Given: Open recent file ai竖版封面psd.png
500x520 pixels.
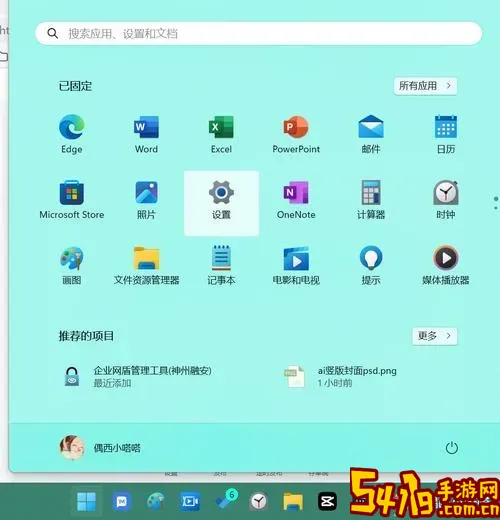Looking at the screenshot, I should pyautogui.click(x=341, y=377).
